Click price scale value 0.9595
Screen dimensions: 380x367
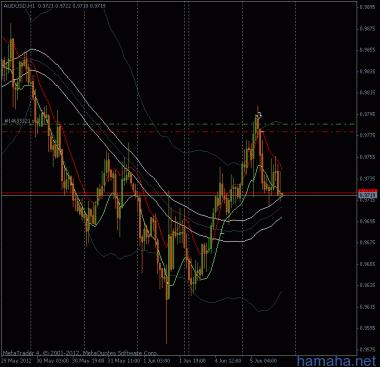[366, 328]
